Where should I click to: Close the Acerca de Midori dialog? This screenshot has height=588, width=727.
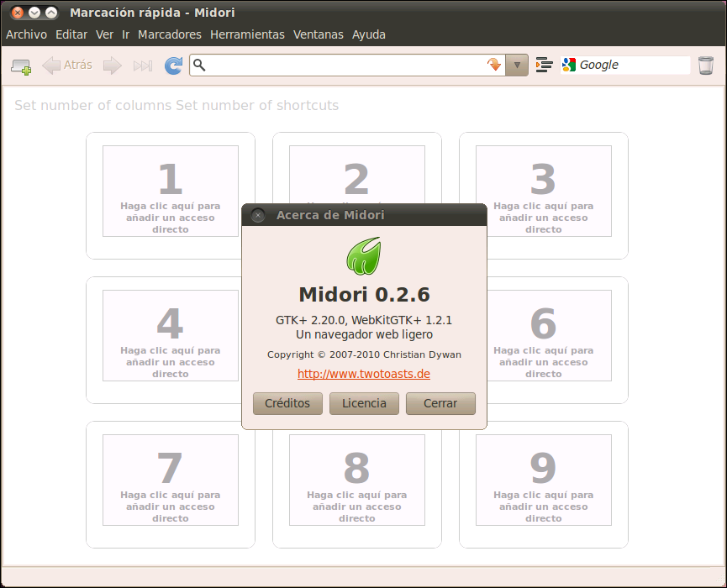pyautogui.click(x=258, y=215)
